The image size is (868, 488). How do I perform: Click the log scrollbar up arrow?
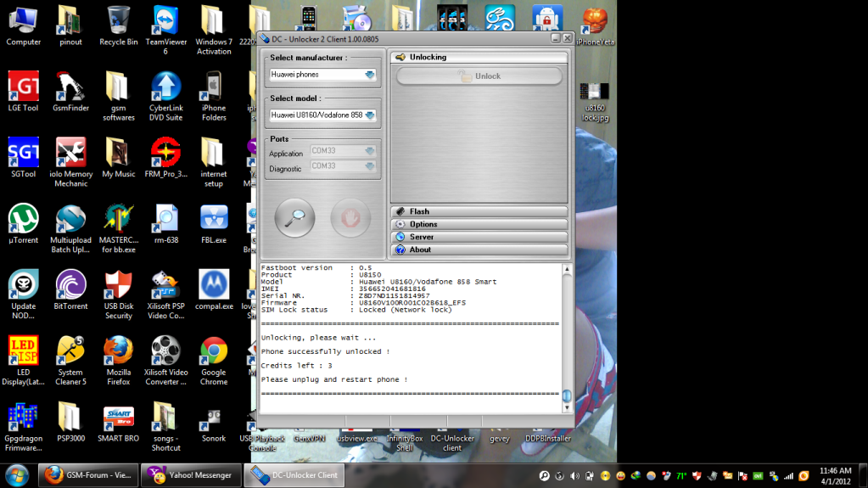click(x=566, y=269)
